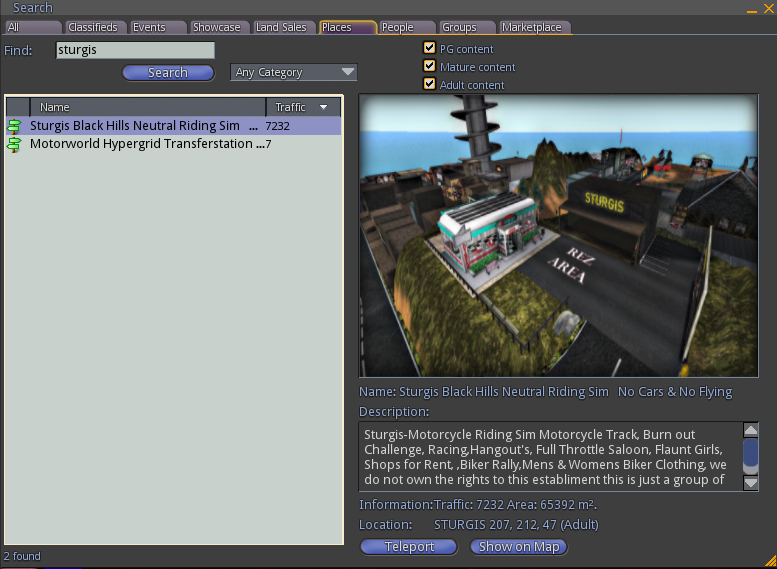The height and width of the screenshot is (569, 777).
Task: Click the Traffic column sort arrow
Action: click(x=324, y=107)
